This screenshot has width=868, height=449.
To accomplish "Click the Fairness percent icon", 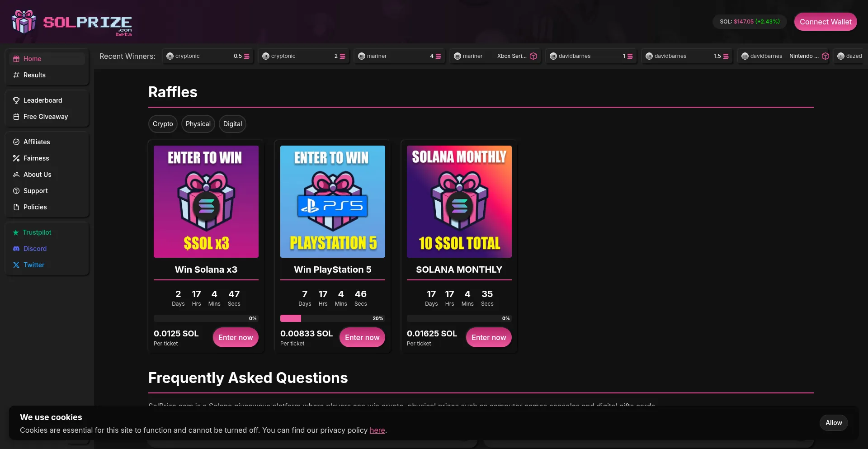I will point(16,158).
